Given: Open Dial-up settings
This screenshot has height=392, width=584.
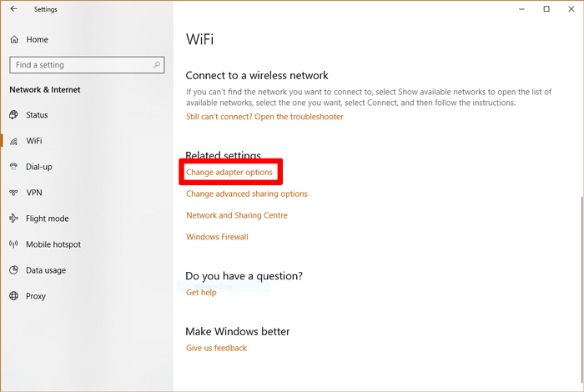Looking at the screenshot, I should [x=39, y=167].
